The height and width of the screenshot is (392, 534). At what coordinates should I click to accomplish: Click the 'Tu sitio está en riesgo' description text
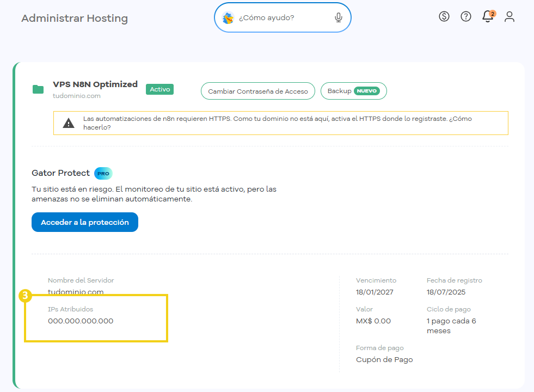click(154, 194)
